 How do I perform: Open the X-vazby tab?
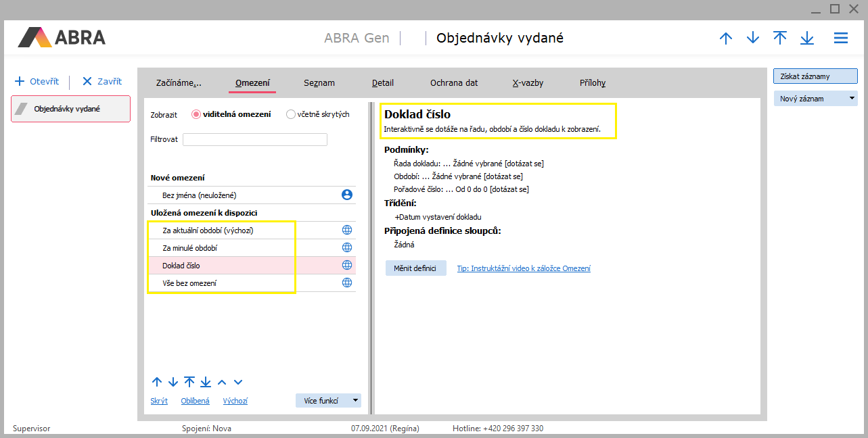(x=528, y=83)
